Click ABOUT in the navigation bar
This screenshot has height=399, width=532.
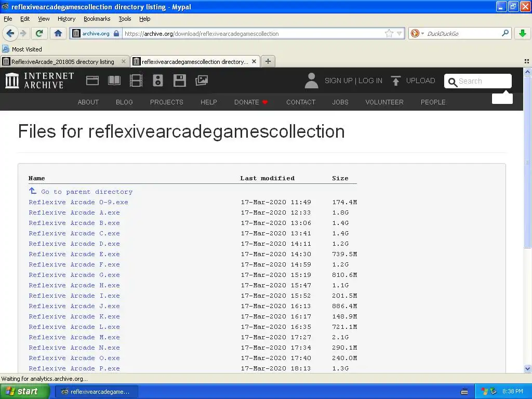(88, 102)
